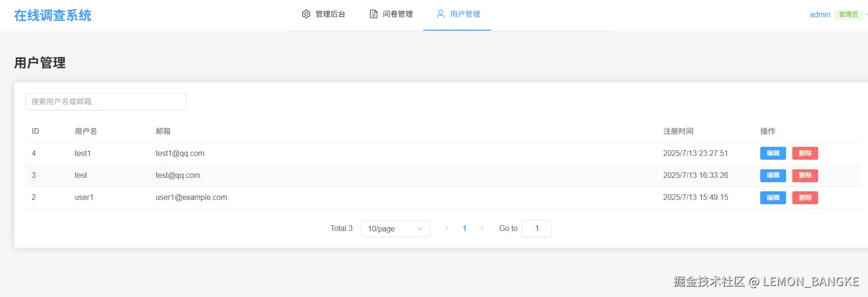Select page 1 in pagination
This screenshot has height=297, width=868.
[x=464, y=229]
